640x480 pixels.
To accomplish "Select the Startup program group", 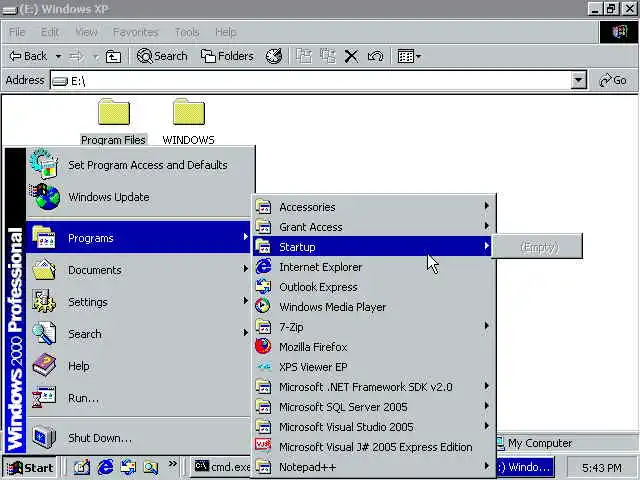I will click(372, 247).
